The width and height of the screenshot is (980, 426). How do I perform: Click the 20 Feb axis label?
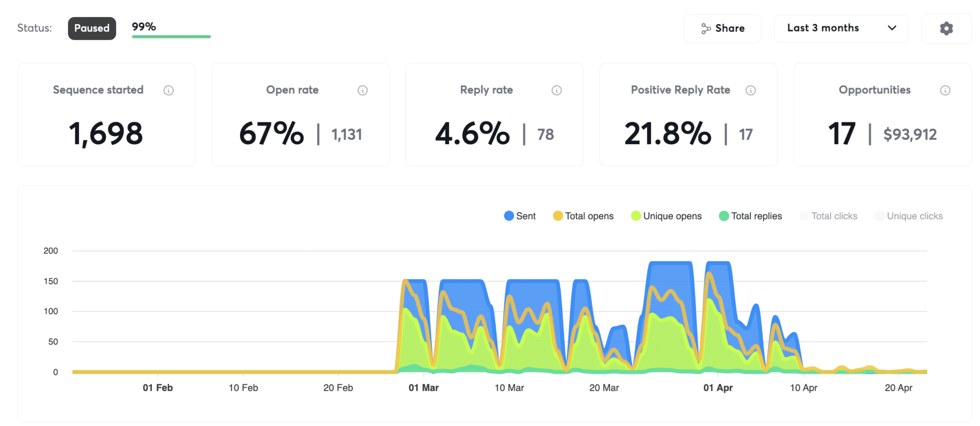tap(338, 388)
